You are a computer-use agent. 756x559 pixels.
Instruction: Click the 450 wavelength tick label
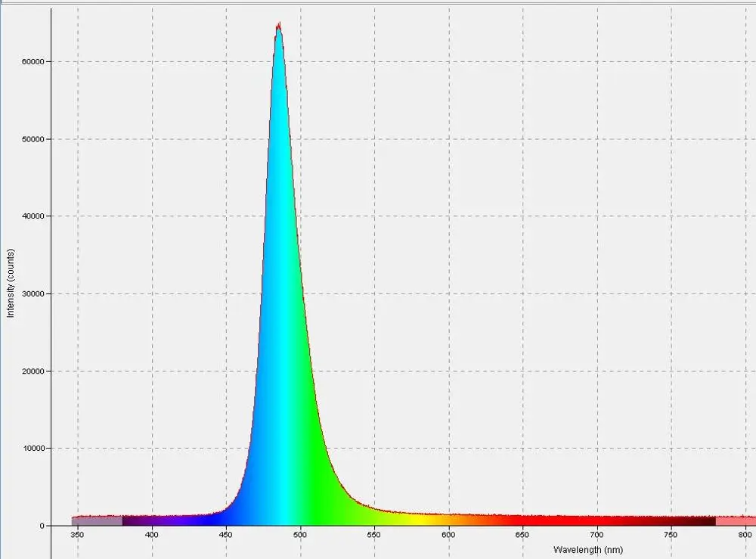click(x=226, y=535)
